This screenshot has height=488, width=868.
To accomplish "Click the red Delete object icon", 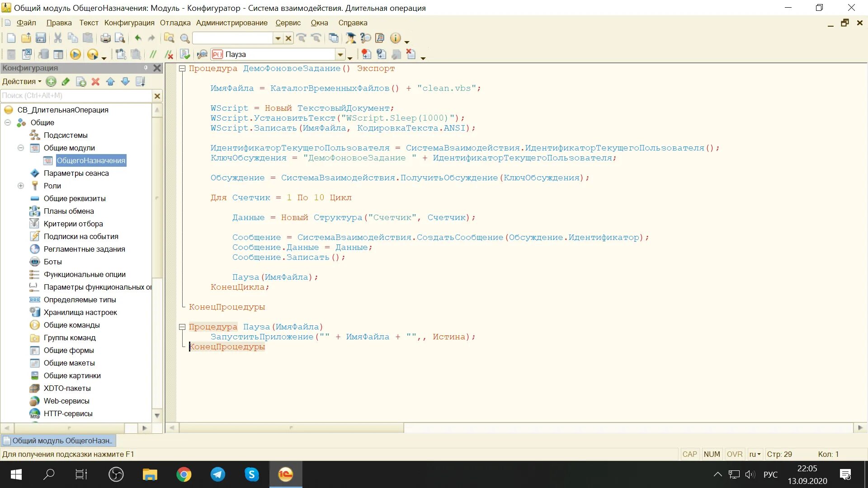I will (95, 82).
